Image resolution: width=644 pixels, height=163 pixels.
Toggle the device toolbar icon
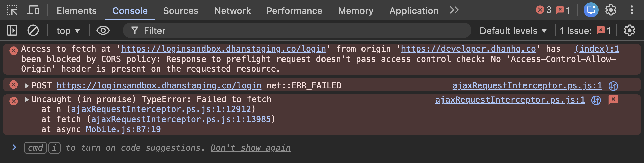33,10
